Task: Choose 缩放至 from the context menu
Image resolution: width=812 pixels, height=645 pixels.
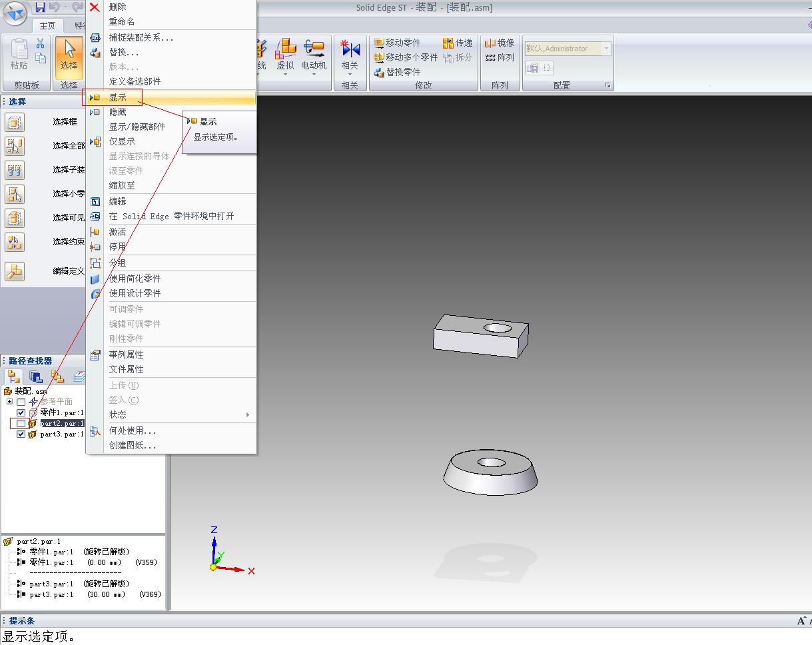Action: click(171, 185)
